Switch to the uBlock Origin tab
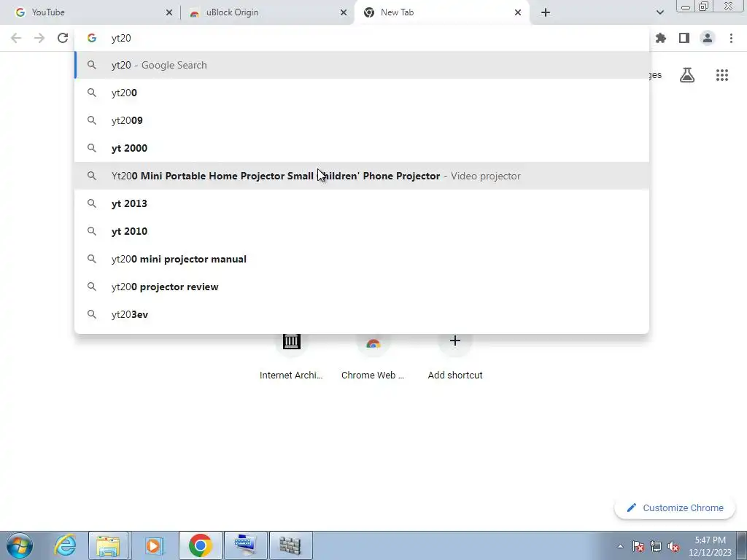This screenshot has height=560, width=747. [267, 12]
